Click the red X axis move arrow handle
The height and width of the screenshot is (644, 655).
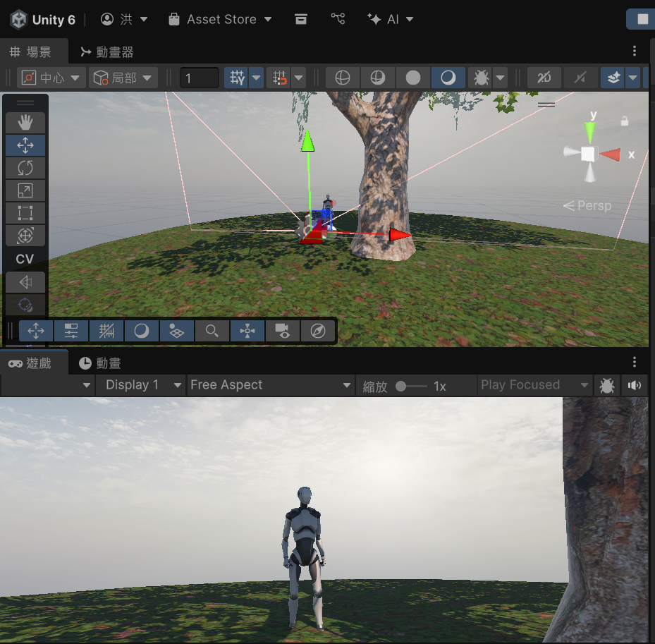400,235
